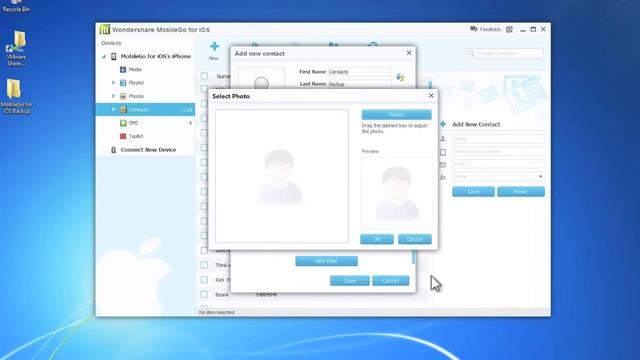The image size is (640, 360).
Task: Click the Wondershare MobileGo logo in title bar
Action: [105, 29]
